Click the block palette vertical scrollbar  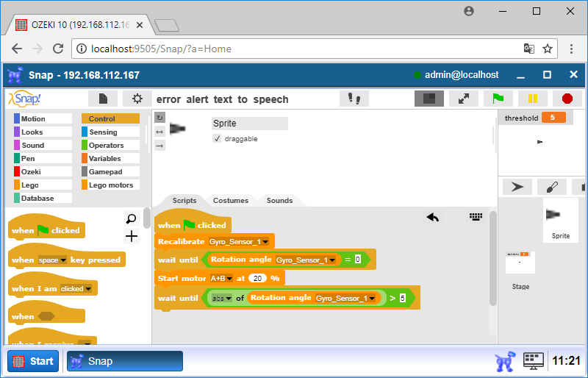(146, 218)
